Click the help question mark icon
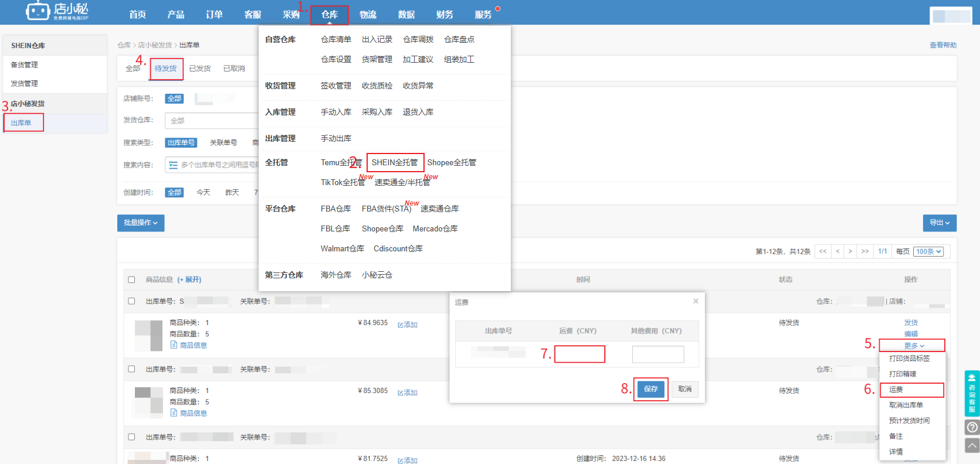980x464 pixels. tap(972, 427)
